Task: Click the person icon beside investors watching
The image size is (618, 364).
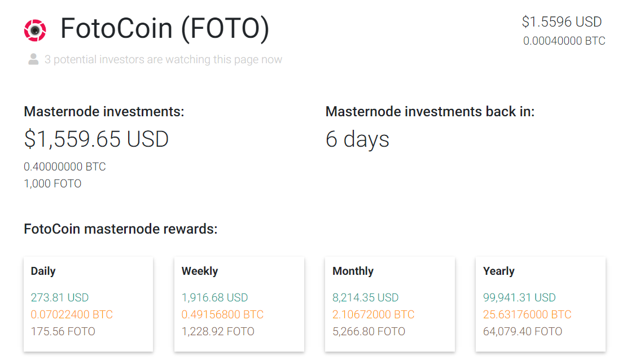Action: pyautogui.click(x=33, y=59)
